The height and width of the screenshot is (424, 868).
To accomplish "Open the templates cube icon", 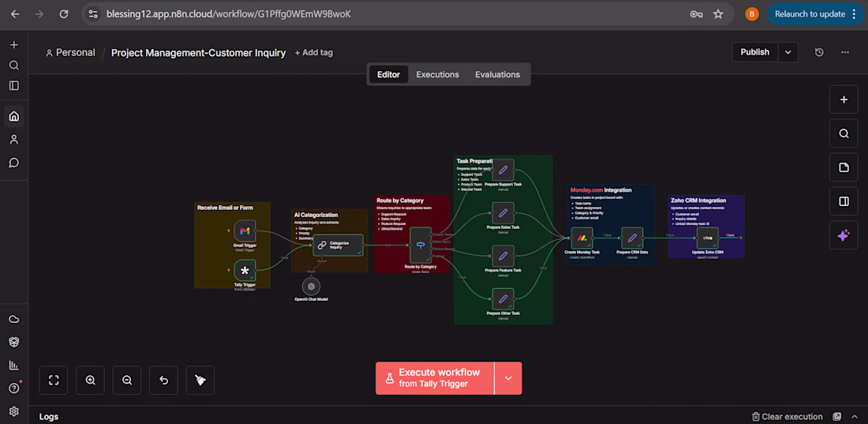I will tap(14, 342).
